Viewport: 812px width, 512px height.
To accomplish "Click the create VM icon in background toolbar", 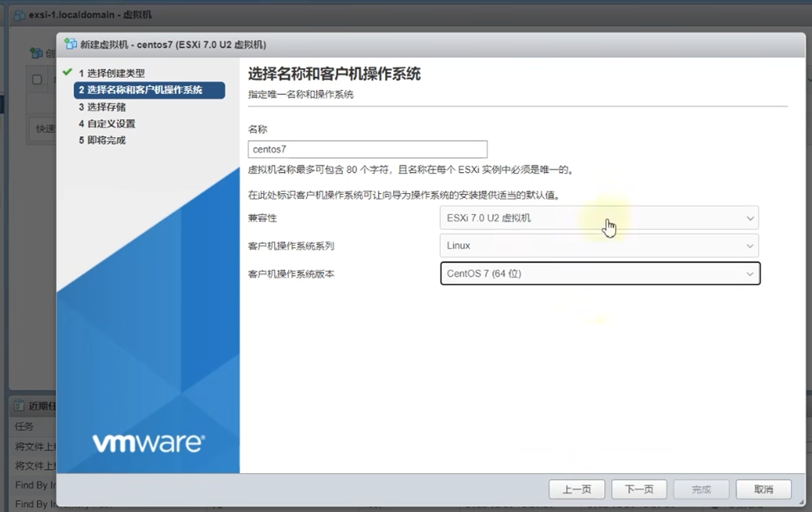I will tap(37, 53).
